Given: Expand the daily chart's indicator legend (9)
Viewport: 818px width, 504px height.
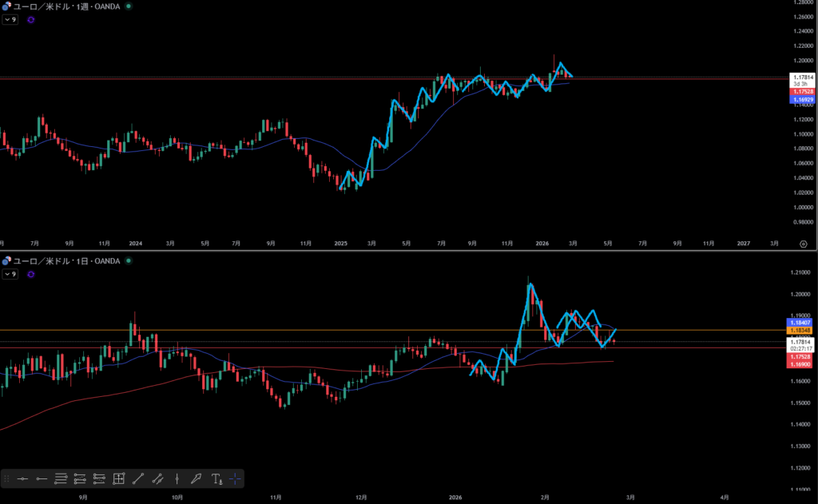Looking at the screenshot, I should tap(10, 274).
